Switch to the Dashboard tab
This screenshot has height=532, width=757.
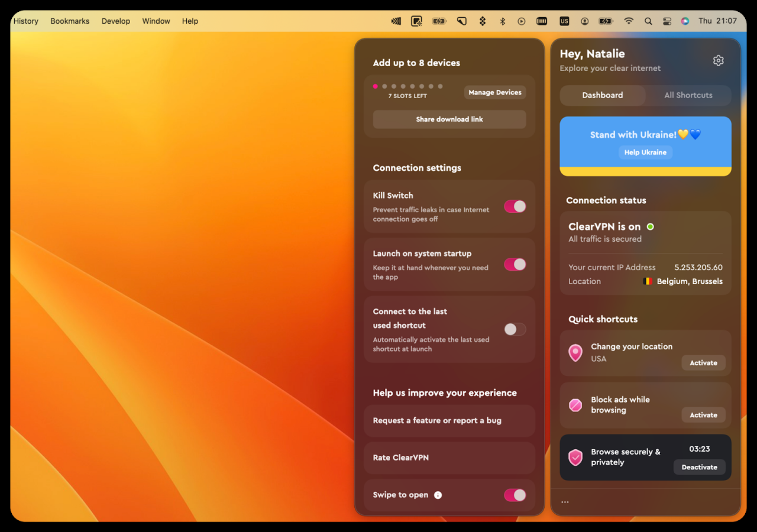603,95
